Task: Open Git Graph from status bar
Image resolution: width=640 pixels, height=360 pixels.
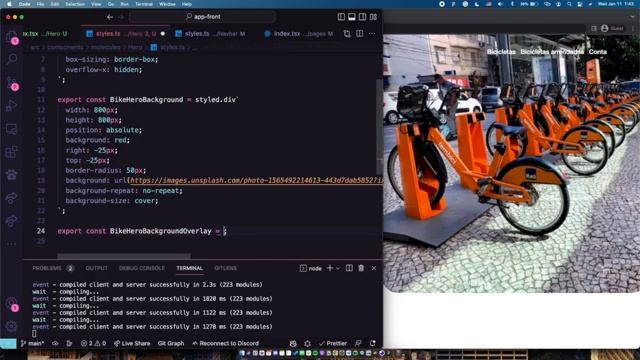Action: pyautogui.click(x=171, y=343)
